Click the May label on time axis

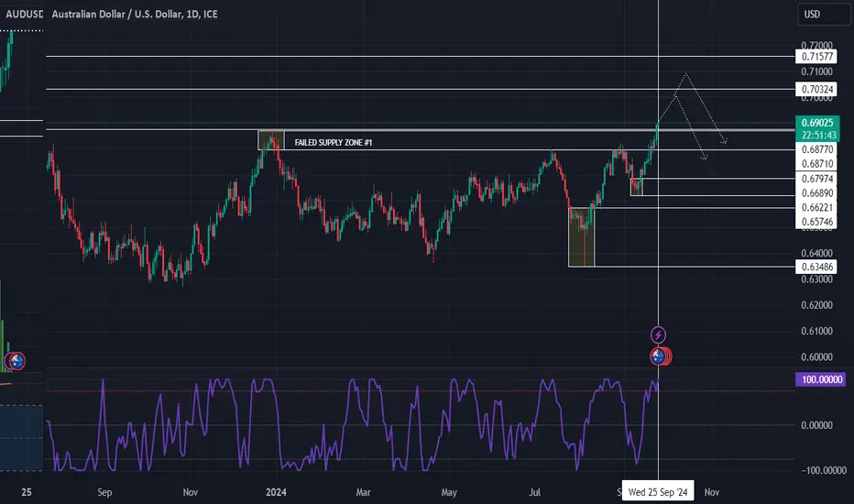[x=449, y=492]
